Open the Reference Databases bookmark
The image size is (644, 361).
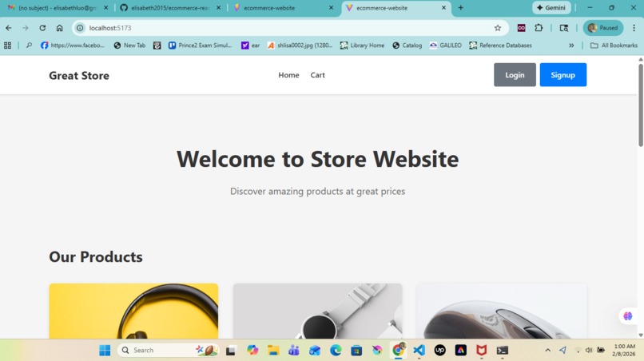pos(501,46)
